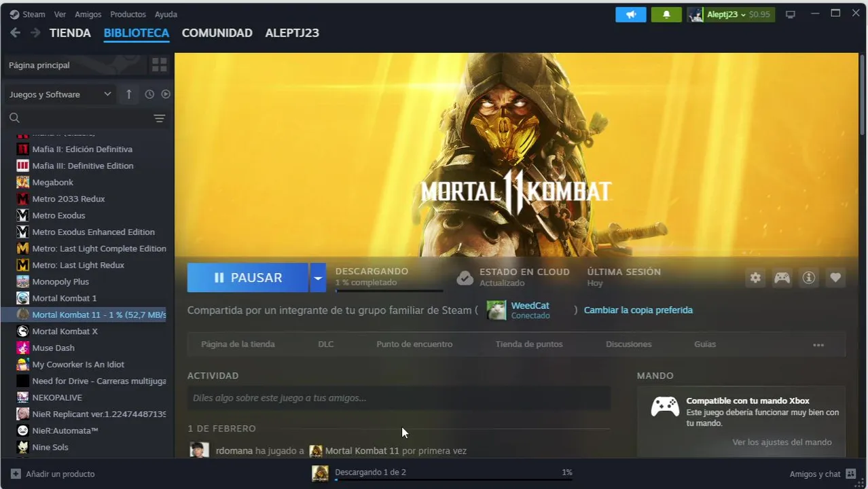Select Metro 2033 Redux
This screenshot has height=489, width=868.
click(69, 199)
